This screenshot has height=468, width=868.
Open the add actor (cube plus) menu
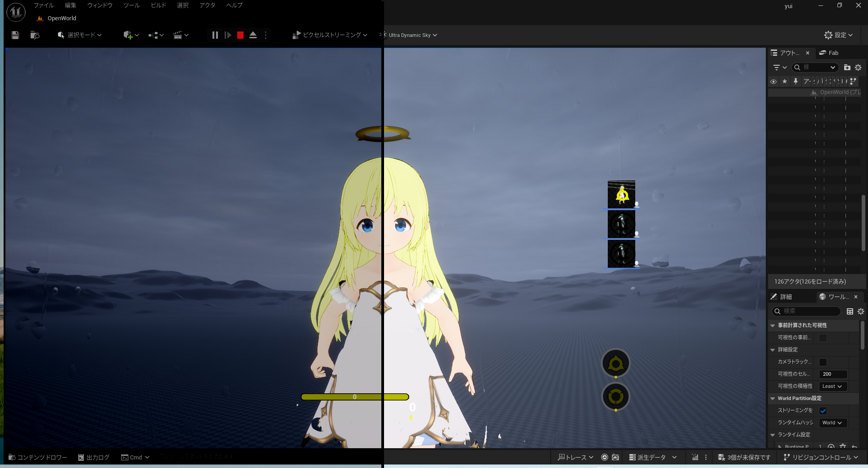(131, 35)
